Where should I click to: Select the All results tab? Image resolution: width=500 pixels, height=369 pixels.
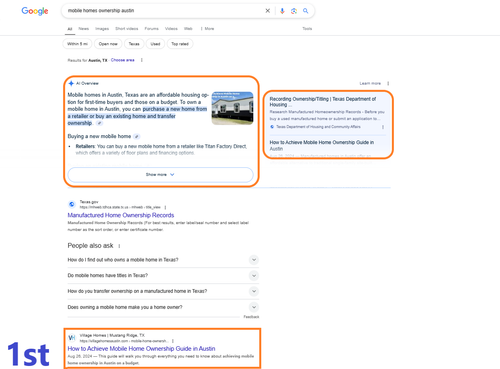pos(70,29)
